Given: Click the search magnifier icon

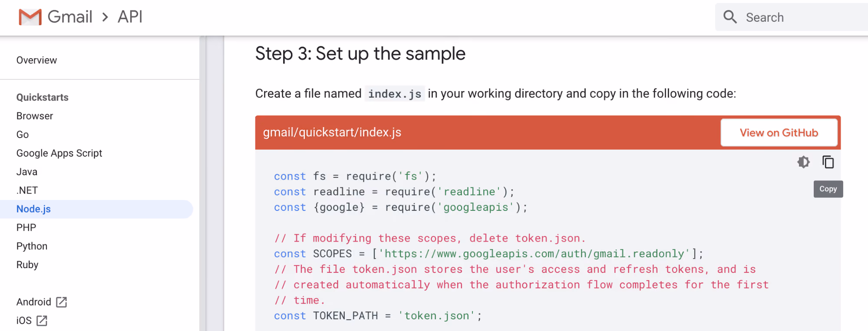Looking at the screenshot, I should click(x=730, y=17).
